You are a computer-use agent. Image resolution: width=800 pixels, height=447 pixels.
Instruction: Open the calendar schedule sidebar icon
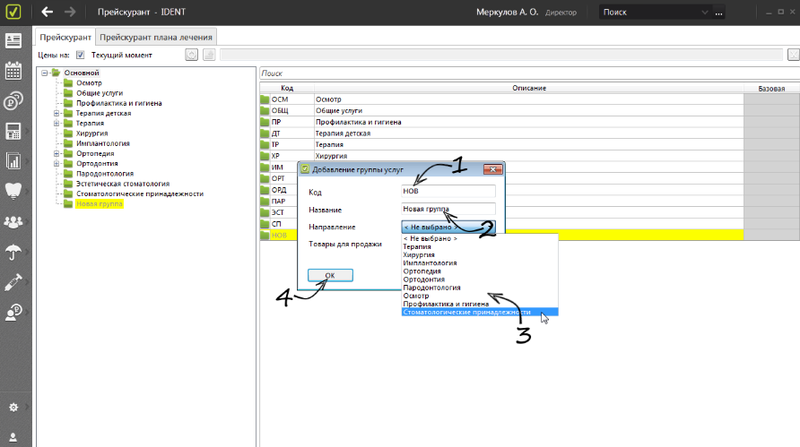[14, 71]
